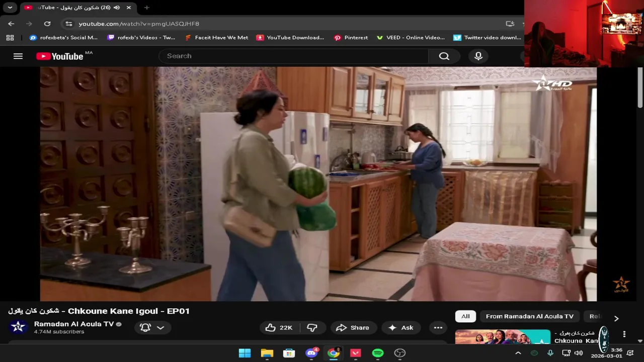Reload the page with the refresh icon

pos(47,24)
